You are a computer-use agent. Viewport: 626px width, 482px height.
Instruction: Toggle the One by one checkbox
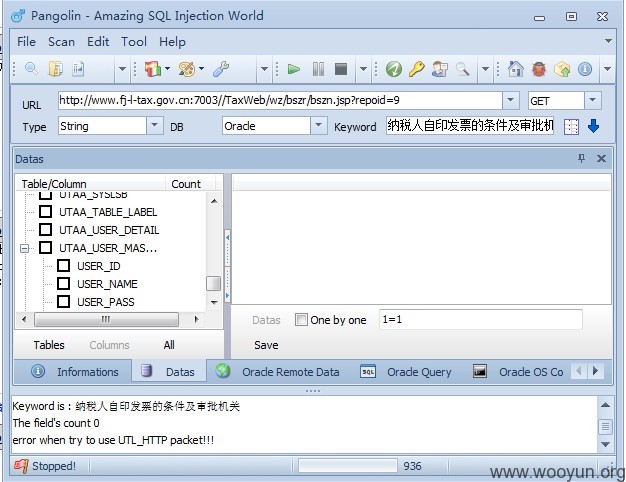[301, 319]
